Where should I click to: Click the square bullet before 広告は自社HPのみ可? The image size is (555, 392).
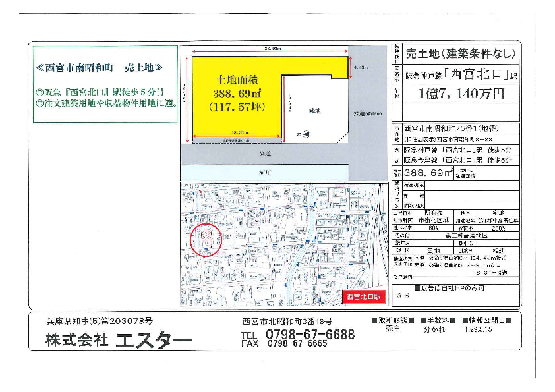418,289
